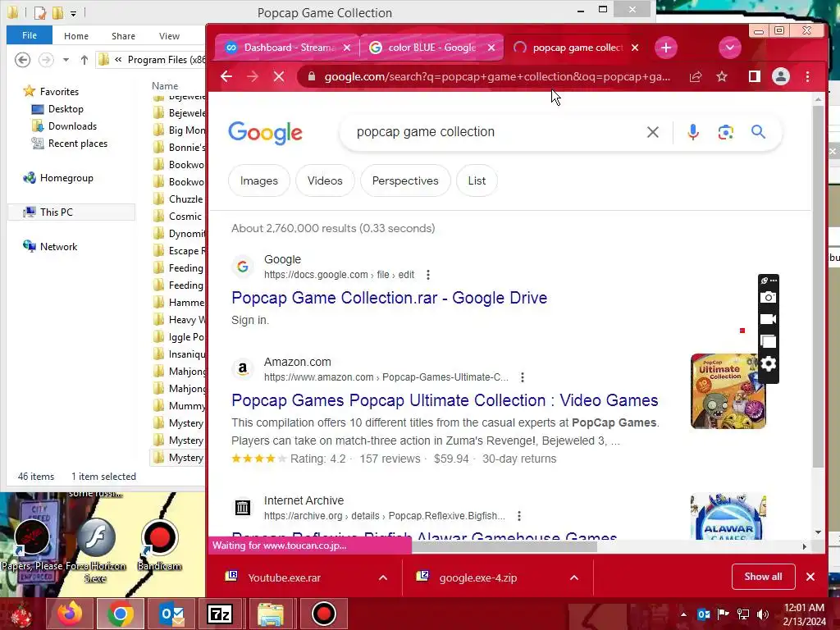The width and height of the screenshot is (840, 630).
Task: Open the Share ribbon tab in Explorer
Action: pos(123,36)
